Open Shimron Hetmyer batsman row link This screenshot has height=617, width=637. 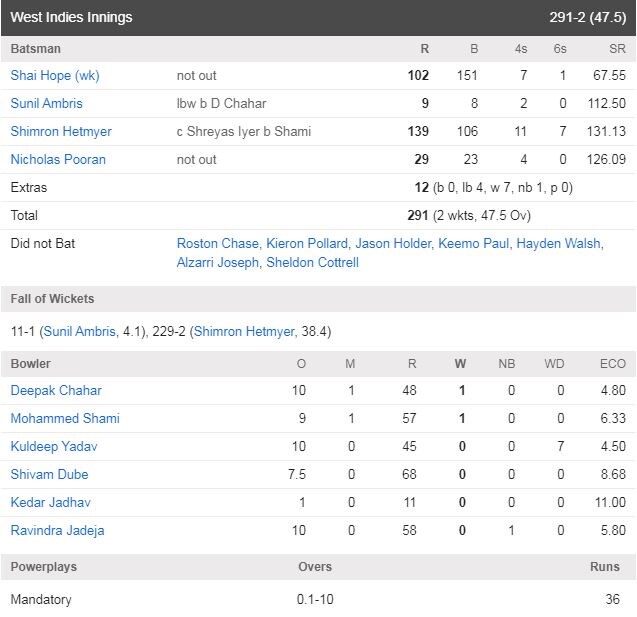pyautogui.click(x=61, y=131)
